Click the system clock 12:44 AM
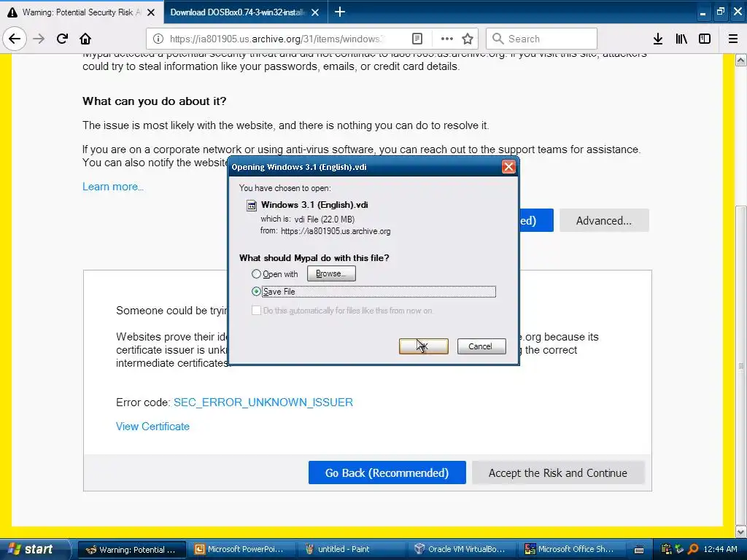747x560 pixels. (x=720, y=549)
